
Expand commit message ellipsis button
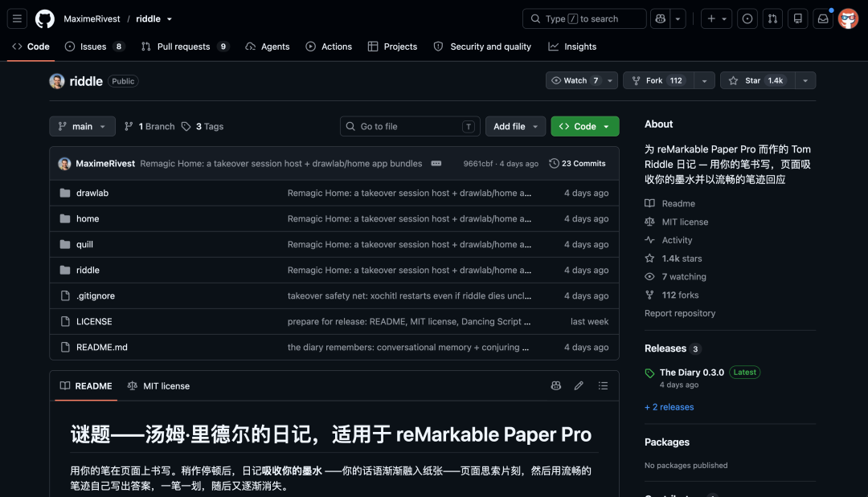click(436, 164)
